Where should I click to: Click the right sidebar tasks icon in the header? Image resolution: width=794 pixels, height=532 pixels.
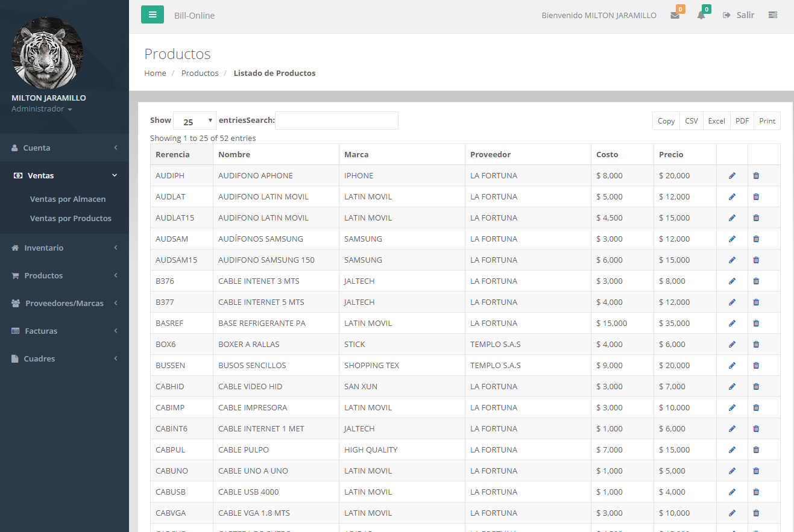coord(772,15)
